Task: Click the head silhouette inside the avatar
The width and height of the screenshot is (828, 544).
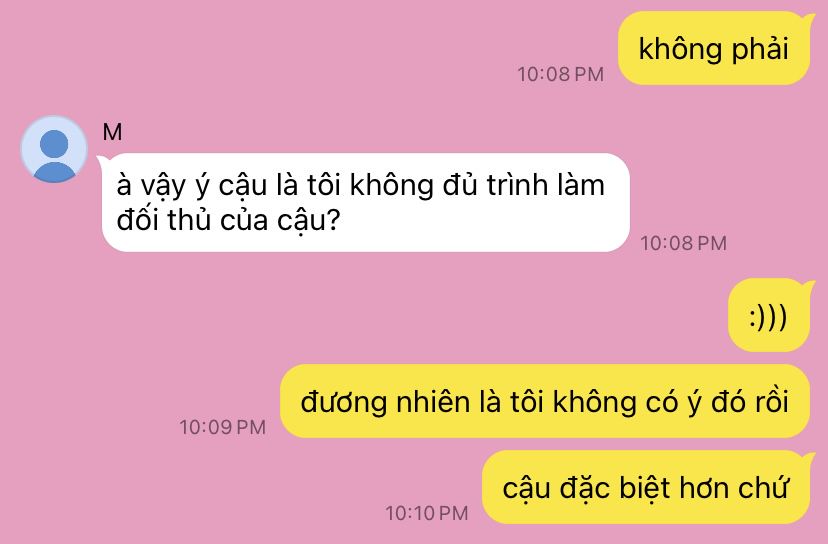Action: coord(54,143)
